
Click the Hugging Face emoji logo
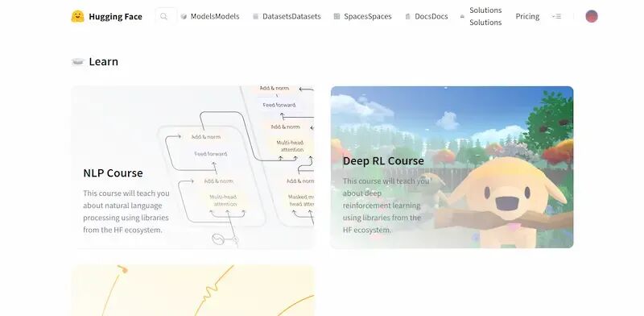[77, 16]
